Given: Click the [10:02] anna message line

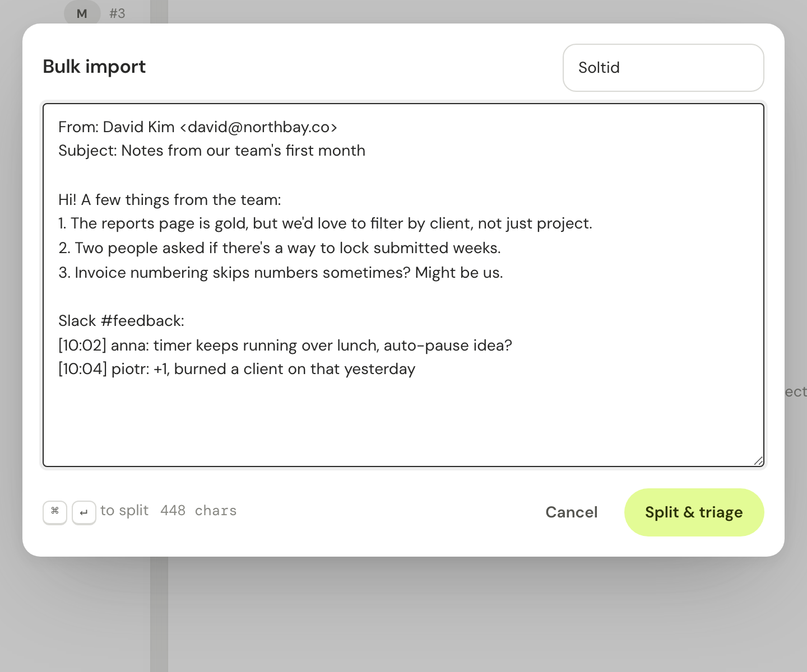Looking at the screenshot, I should click(285, 346).
